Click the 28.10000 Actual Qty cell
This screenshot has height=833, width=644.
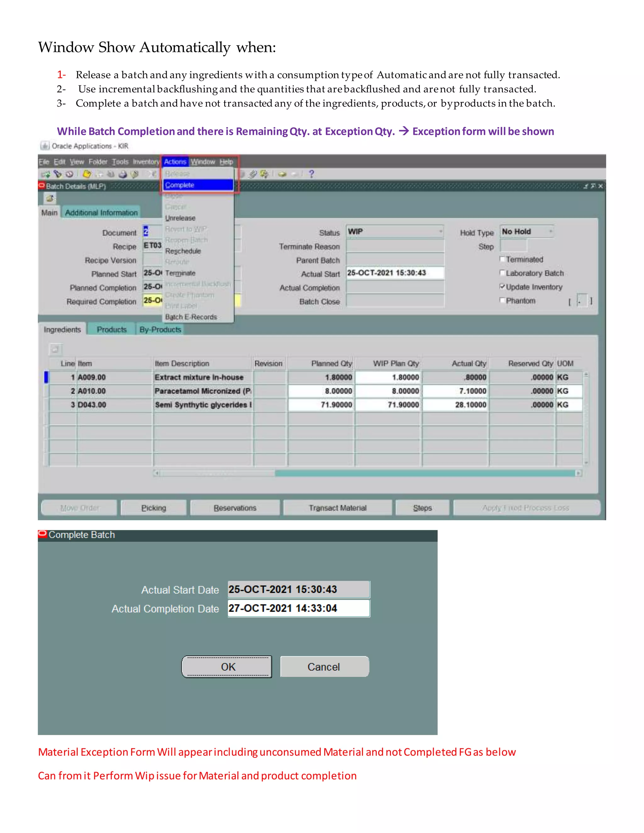[456, 405]
